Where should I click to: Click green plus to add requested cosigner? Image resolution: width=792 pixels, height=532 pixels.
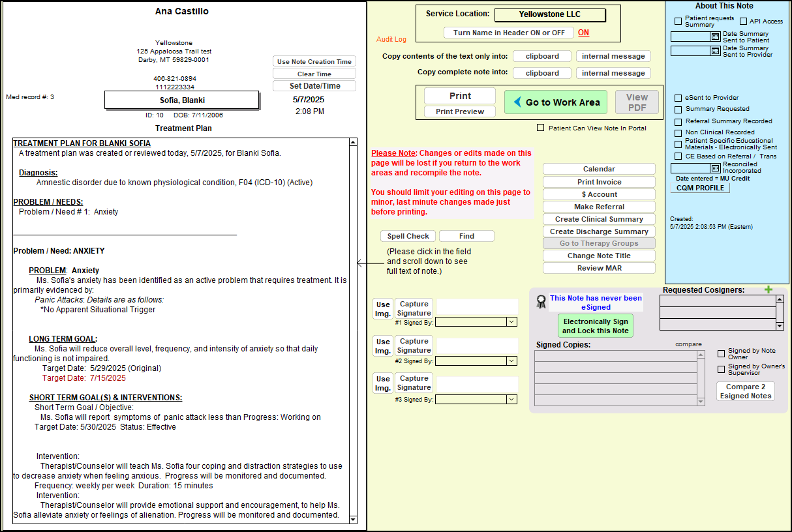pyautogui.click(x=768, y=289)
